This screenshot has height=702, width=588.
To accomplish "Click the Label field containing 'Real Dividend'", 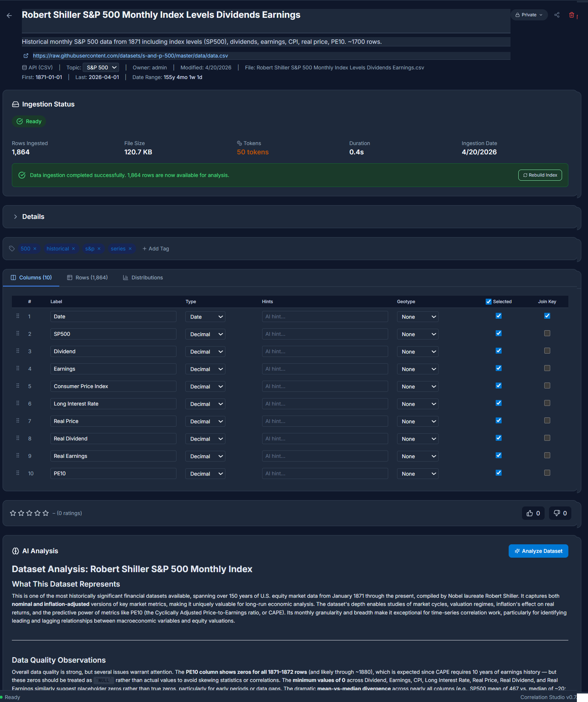I will click(x=113, y=439).
